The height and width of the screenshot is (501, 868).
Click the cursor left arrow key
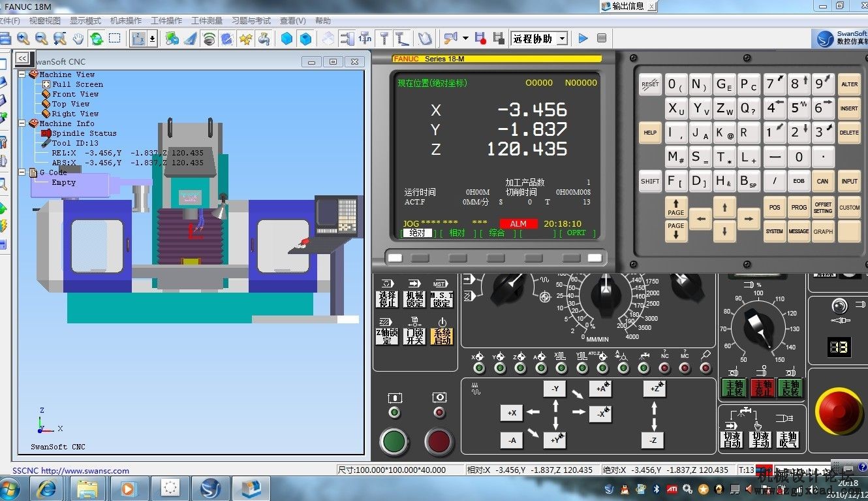tap(700, 219)
